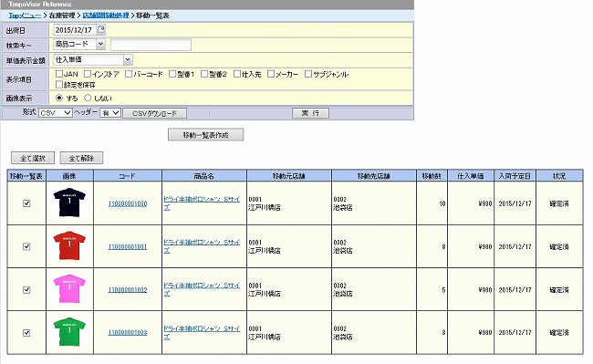Go to Topメニュー breadcrumb link
This screenshot has height=364, width=593.
25,16
